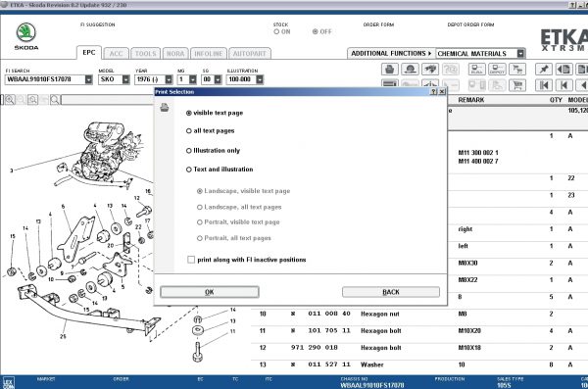Click the QTY column header

coord(556,100)
